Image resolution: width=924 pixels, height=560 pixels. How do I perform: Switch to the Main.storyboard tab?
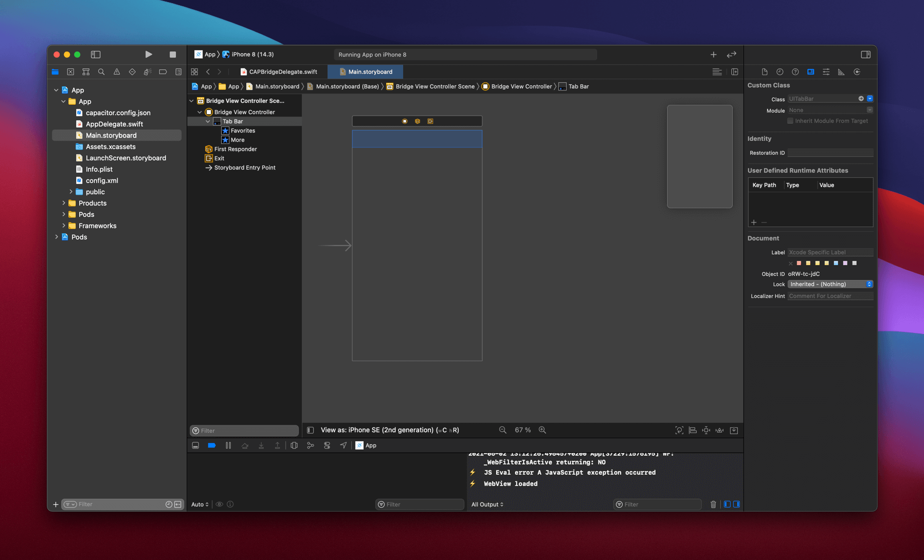tap(366, 72)
